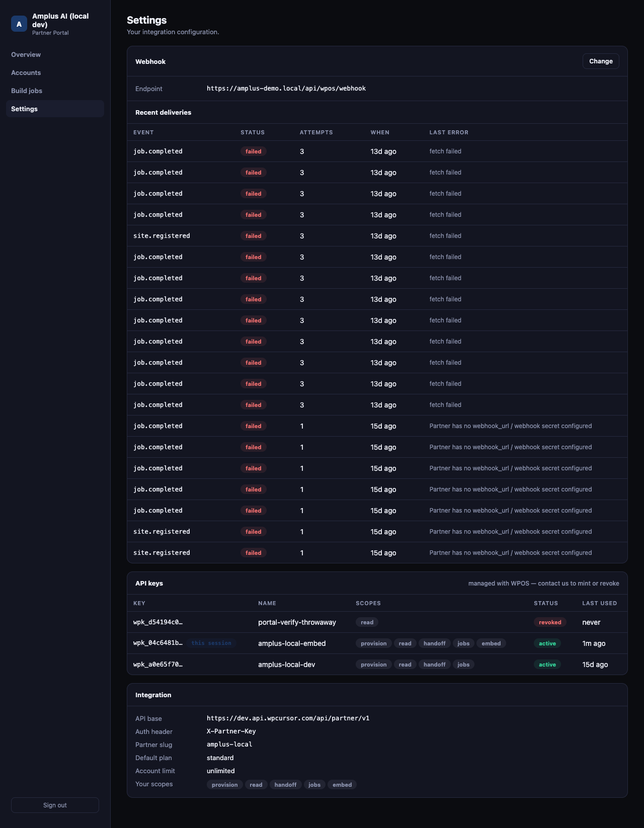The height and width of the screenshot is (828, 644).
Task: Click the Sign out button
Action: 55,805
